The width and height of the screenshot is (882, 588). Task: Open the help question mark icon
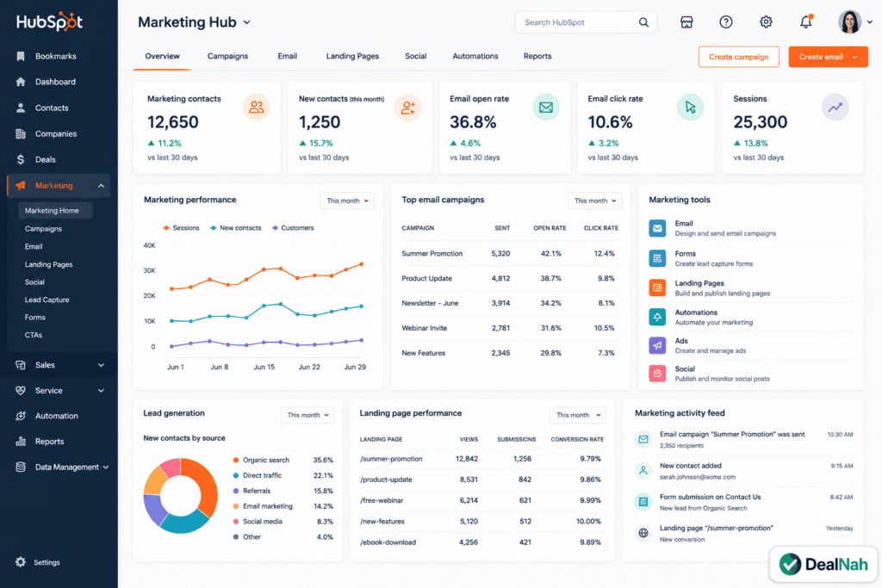click(725, 22)
